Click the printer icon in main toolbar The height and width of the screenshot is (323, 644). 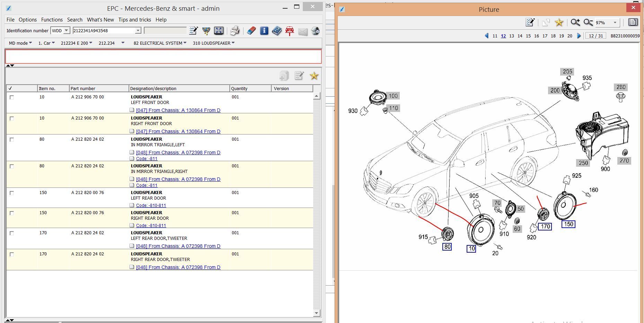(x=235, y=31)
